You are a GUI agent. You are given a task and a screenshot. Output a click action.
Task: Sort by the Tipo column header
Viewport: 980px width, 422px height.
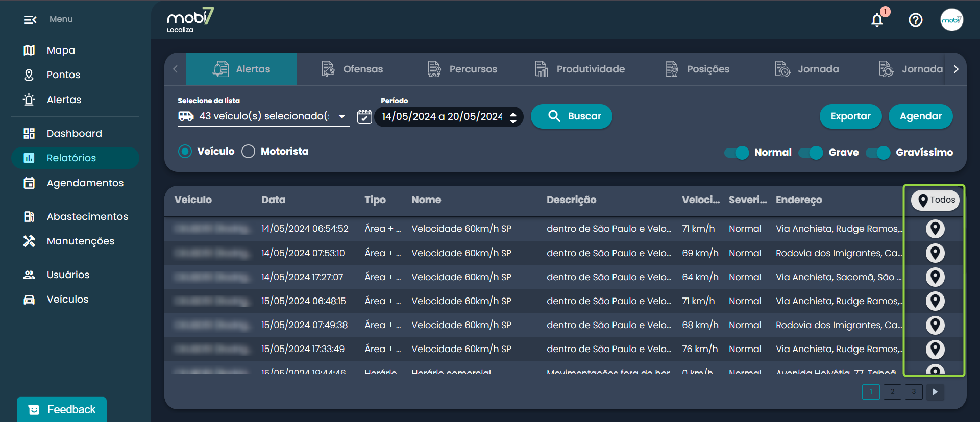tap(375, 200)
